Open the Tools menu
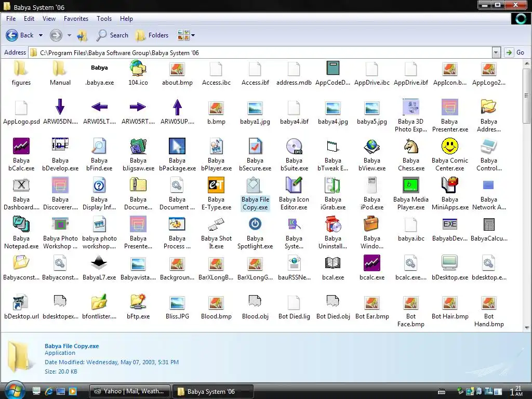This screenshot has width=532, height=399. coord(104,19)
